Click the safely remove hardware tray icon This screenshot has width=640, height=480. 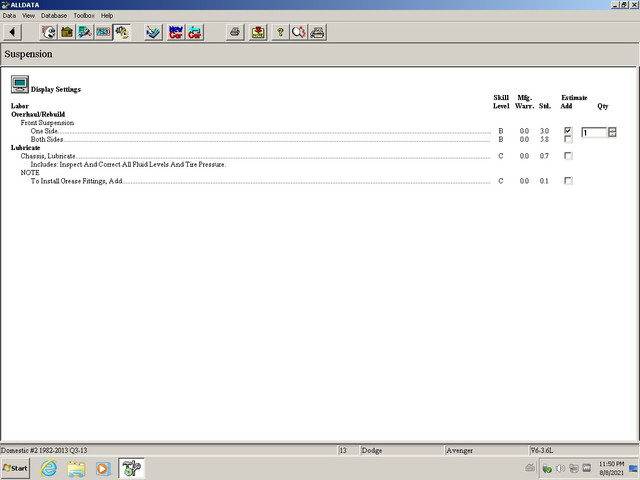point(547,469)
